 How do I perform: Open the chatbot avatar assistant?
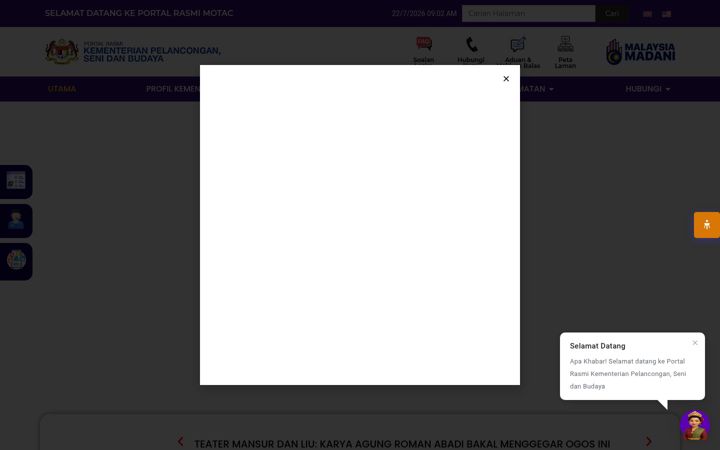click(x=695, y=426)
